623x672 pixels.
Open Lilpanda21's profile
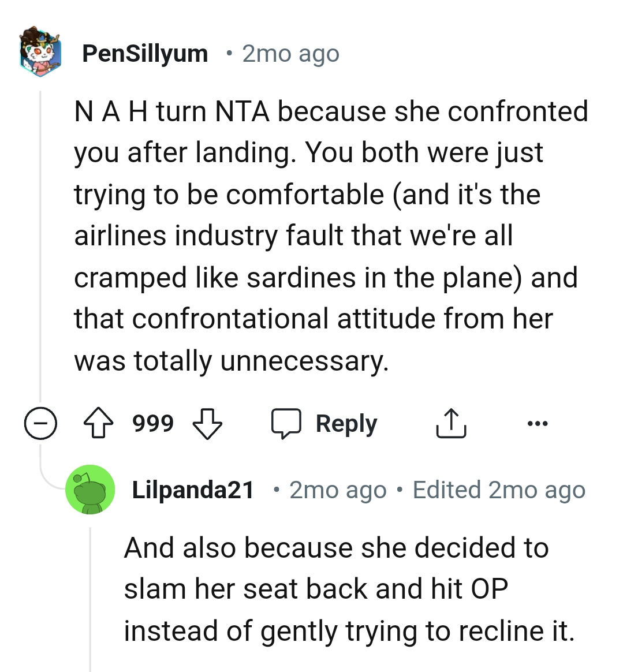coord(193,490)
